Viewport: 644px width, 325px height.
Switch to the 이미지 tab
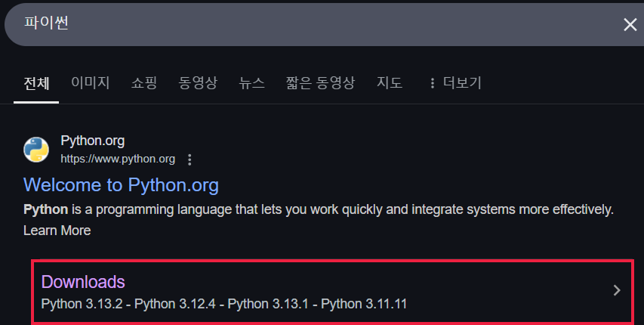pyautogui.click(x=91, y=83)
